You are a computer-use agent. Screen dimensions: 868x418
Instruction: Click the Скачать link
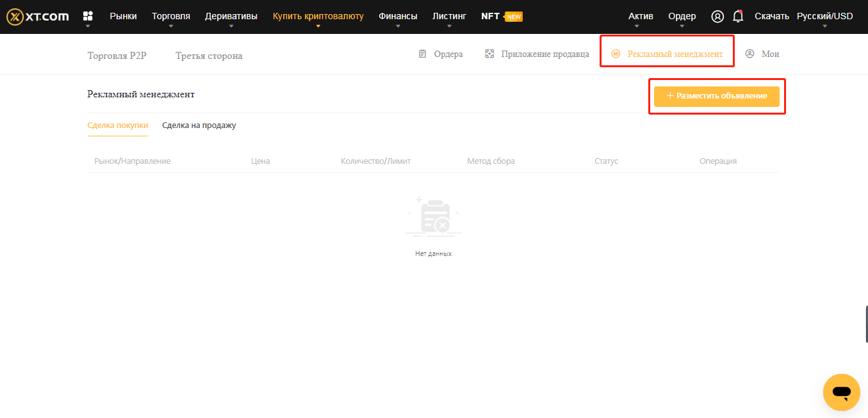771,16
